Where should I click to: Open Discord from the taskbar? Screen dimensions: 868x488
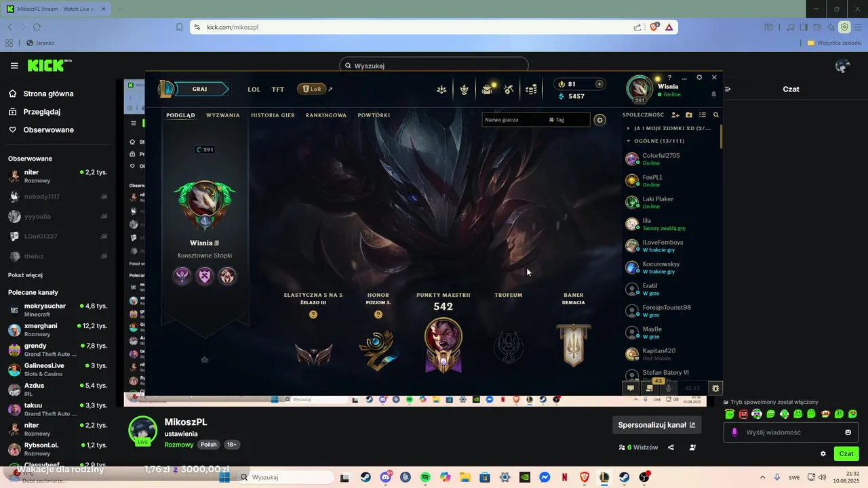point(386,477)
